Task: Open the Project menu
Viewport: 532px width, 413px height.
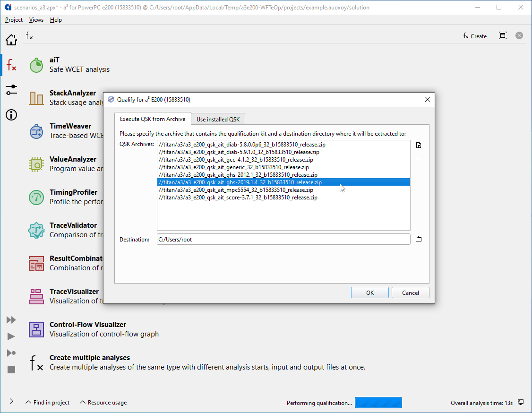Action: pyautogui.click(x=14, y=20)
